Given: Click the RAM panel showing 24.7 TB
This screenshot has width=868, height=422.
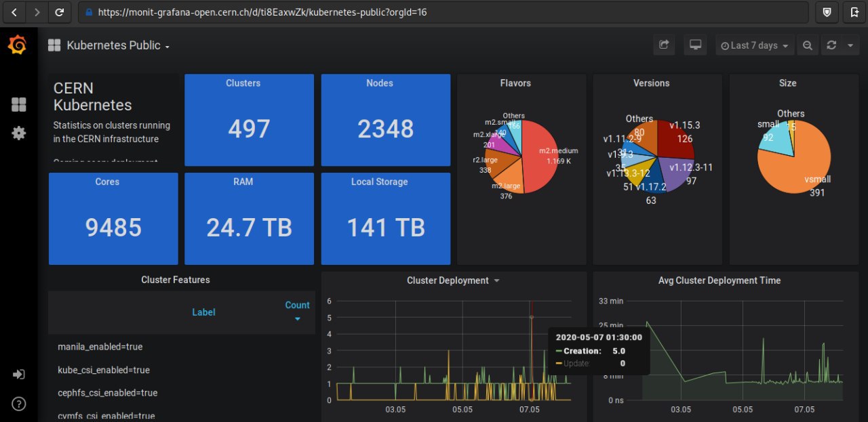Looking at the screenshot, I should (x=249, y=218).
